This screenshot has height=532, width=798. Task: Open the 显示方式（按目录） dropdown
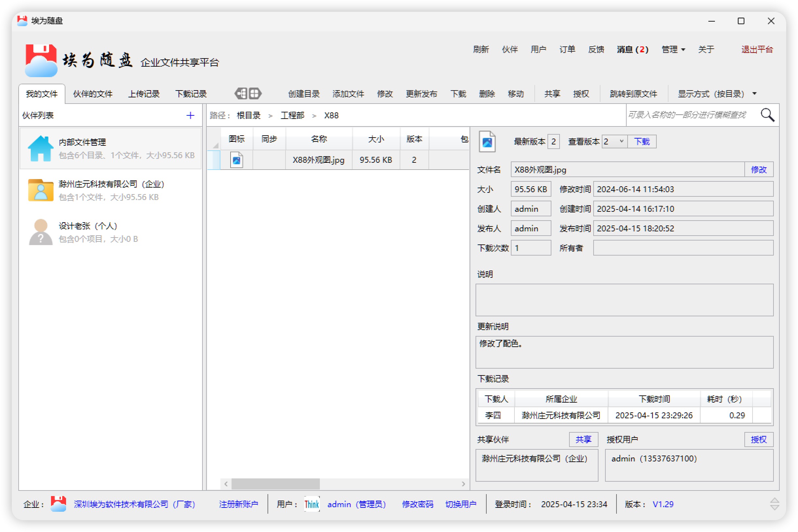click(717, 94)
